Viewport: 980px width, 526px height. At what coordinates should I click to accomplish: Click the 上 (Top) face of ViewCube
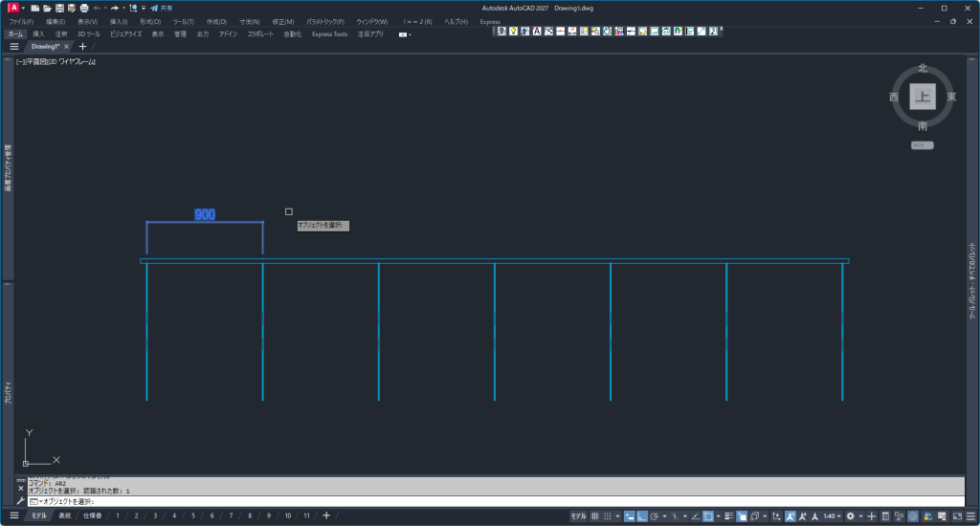tap(922, 96)
